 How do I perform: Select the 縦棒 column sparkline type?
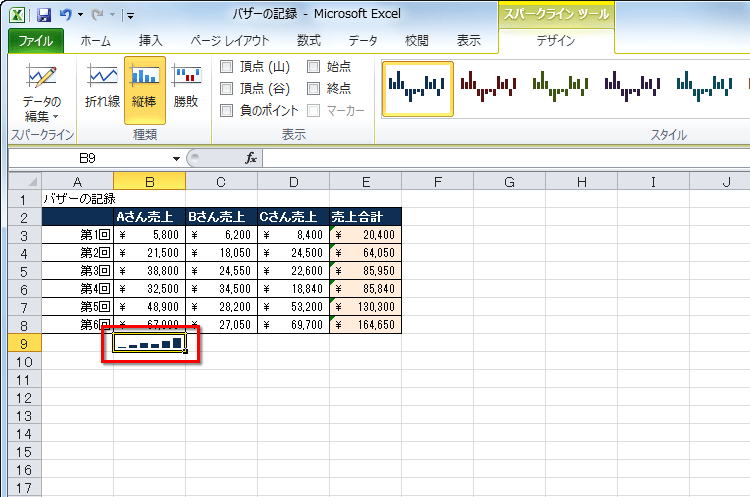click(x=145, y=85)
